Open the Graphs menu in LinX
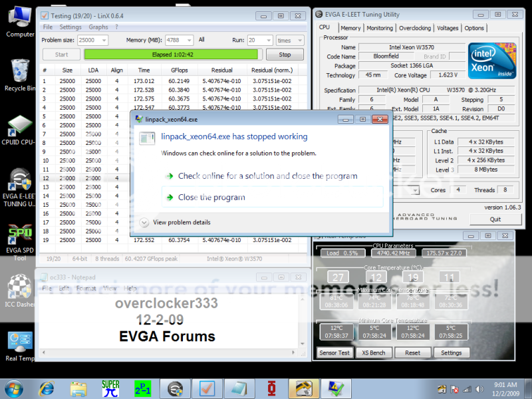Screen dimensions: 532x399 coord(98,27)
